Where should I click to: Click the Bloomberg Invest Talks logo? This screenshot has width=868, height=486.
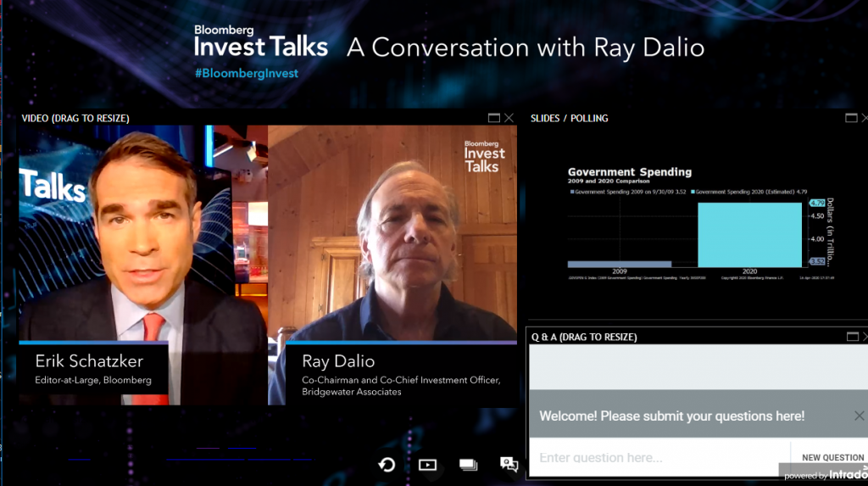tap(261, 41)
